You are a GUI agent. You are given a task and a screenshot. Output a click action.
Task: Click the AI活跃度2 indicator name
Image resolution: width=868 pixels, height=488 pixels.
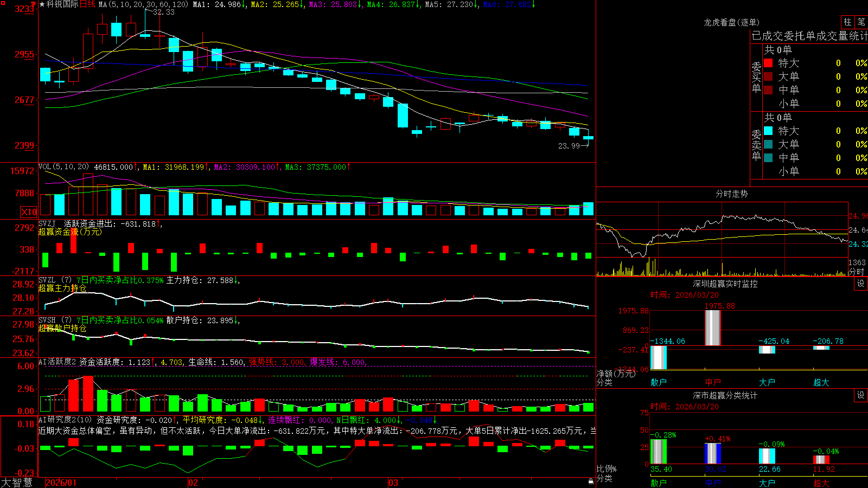coord(57,362)
